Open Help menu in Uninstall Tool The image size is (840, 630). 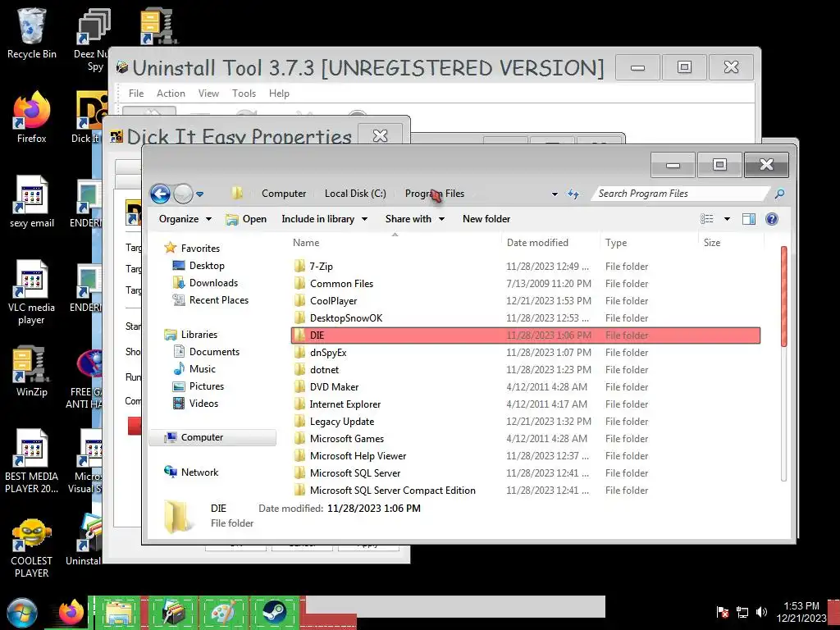coord(279,94)
